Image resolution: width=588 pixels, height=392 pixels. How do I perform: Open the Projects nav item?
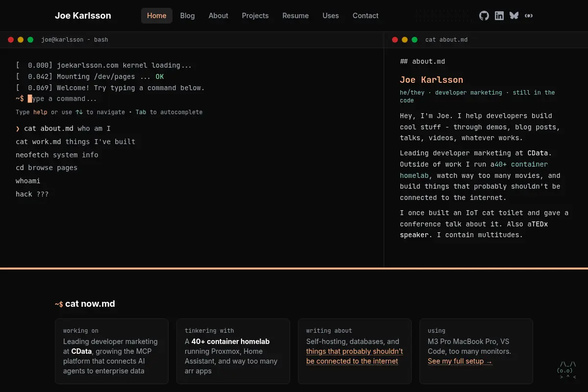(x=255, y=16)
